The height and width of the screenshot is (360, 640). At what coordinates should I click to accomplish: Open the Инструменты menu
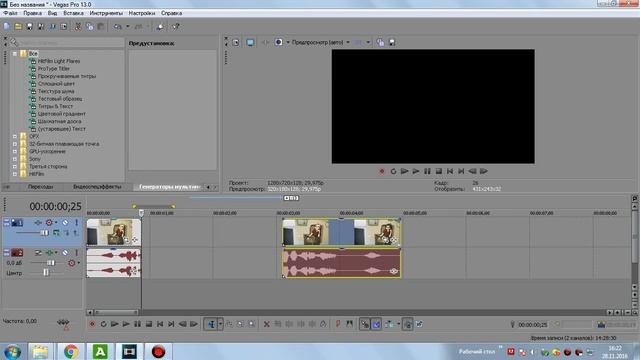coord(106,13)
